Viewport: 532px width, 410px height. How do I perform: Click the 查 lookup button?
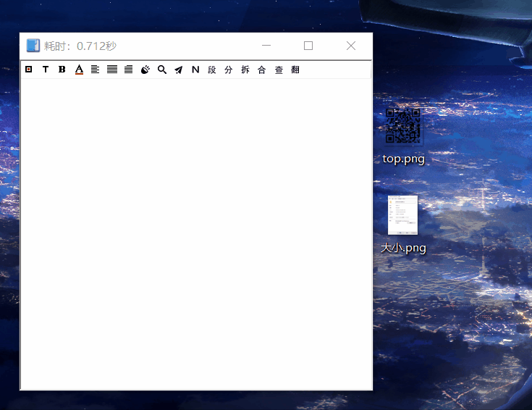click(x=279, y=70)
